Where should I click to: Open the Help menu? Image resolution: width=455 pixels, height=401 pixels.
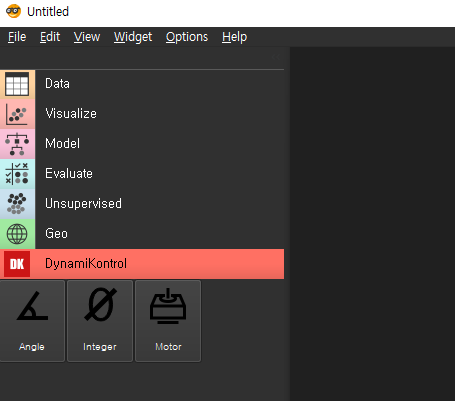[x=234, y=37]
